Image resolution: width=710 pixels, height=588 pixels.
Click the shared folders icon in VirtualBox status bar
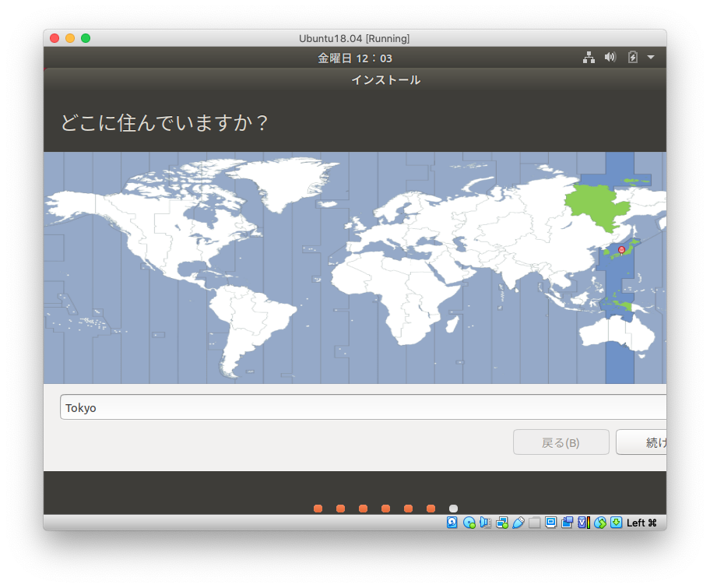(535, 523)
